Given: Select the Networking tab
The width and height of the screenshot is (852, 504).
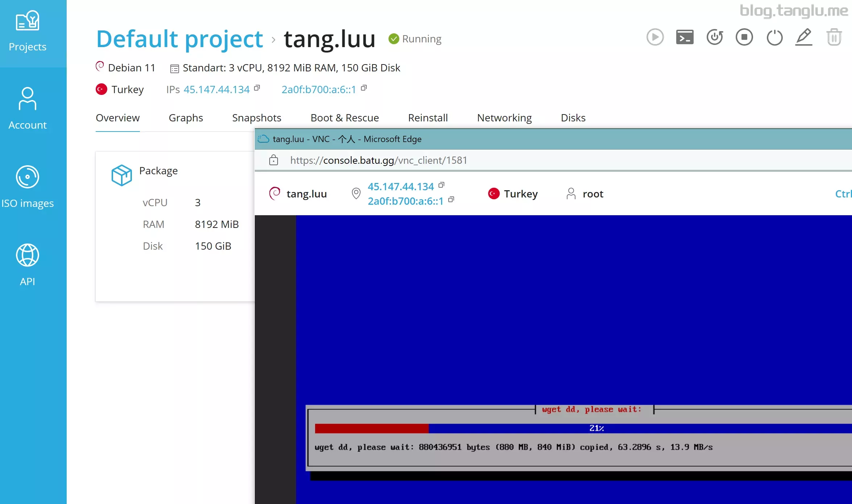Looking at the screenshot, I should click(504, 118).
